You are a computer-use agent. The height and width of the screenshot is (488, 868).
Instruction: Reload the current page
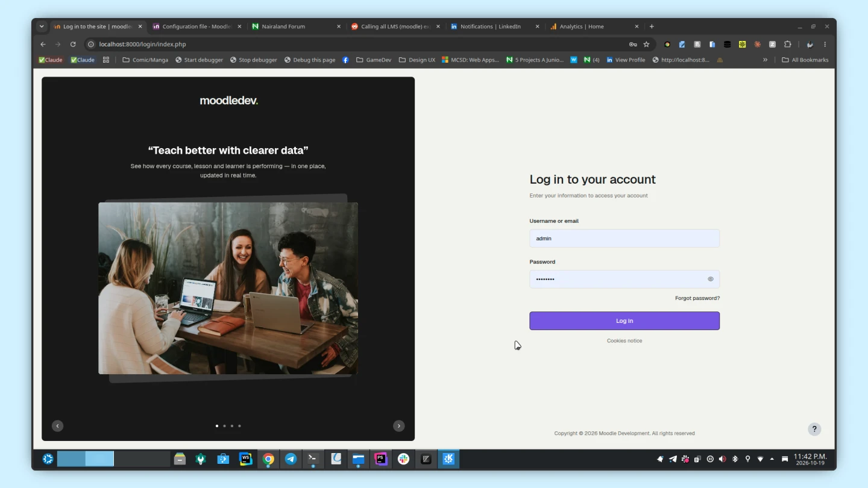(x=73, y=44)
